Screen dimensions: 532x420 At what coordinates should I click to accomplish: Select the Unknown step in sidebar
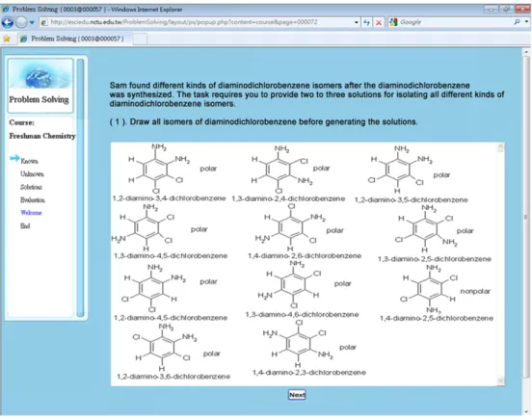pos(32,174)
